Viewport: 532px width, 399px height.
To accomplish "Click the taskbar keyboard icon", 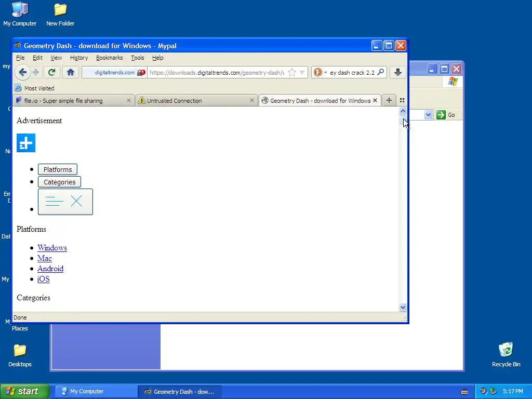I will click(464, 392).
